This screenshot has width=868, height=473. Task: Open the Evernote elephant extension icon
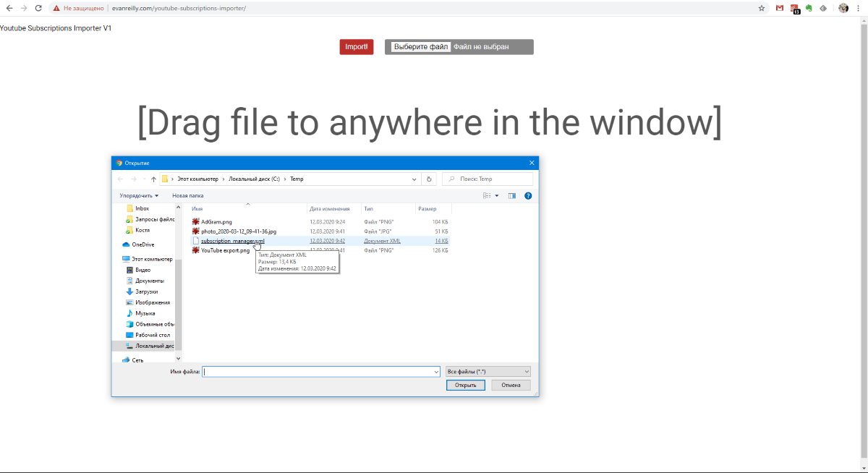click(x=809, y=8)
